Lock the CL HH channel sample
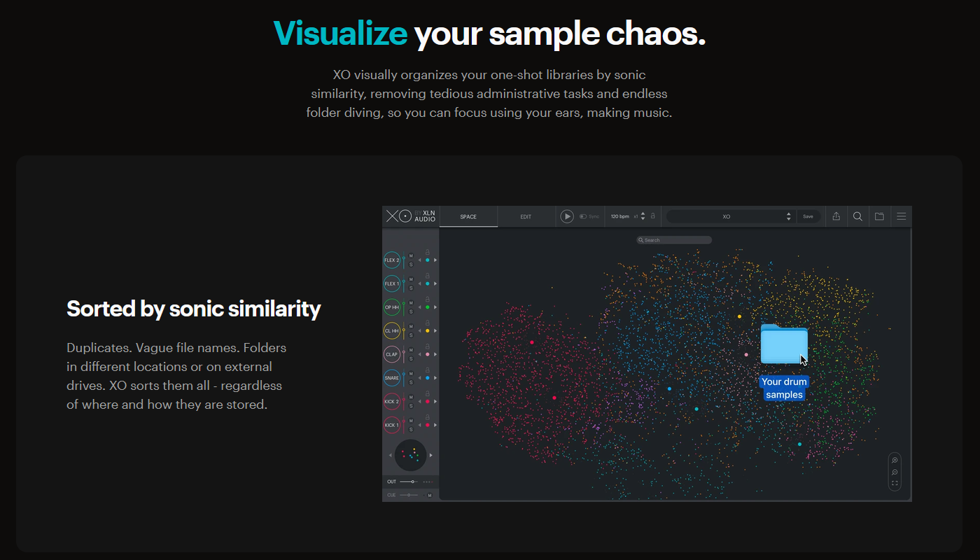Viewport: 980px width, 560px height. pos(428,323)
